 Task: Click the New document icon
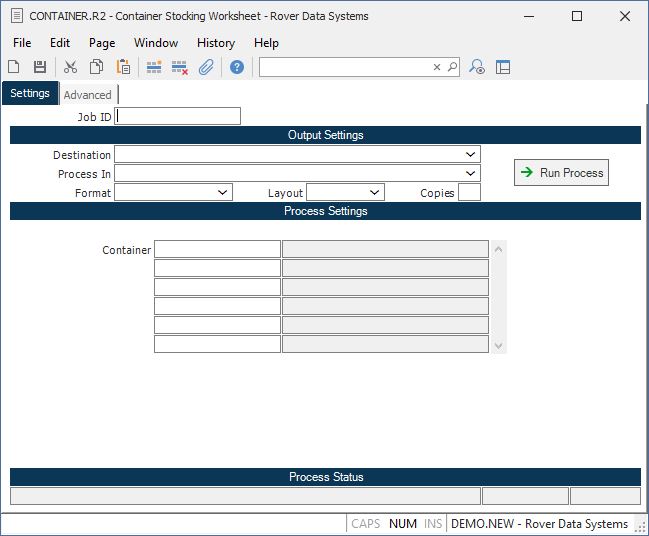[x=14, y=67]
